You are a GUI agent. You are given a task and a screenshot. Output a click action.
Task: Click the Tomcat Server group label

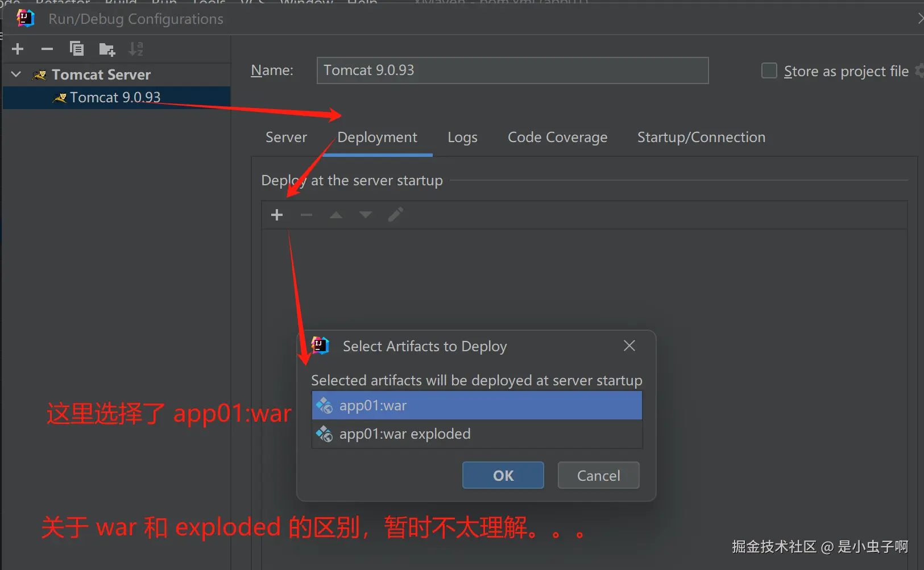click(x=101, y=74)
